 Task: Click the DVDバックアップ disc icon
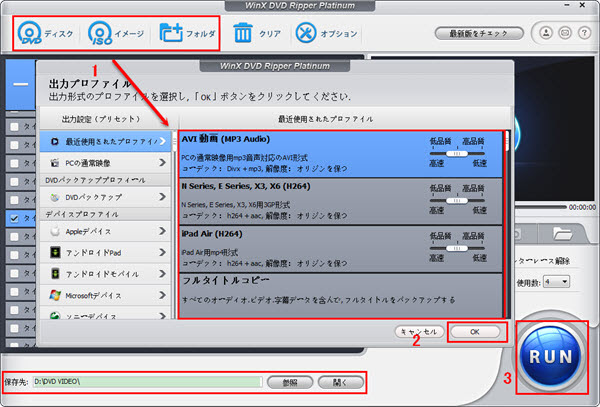[x=55, y=197]
